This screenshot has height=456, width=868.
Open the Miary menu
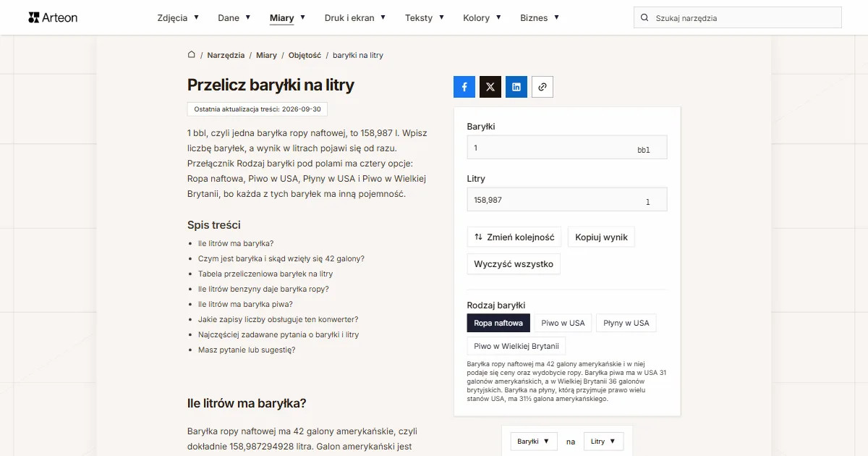coord(287,18)
